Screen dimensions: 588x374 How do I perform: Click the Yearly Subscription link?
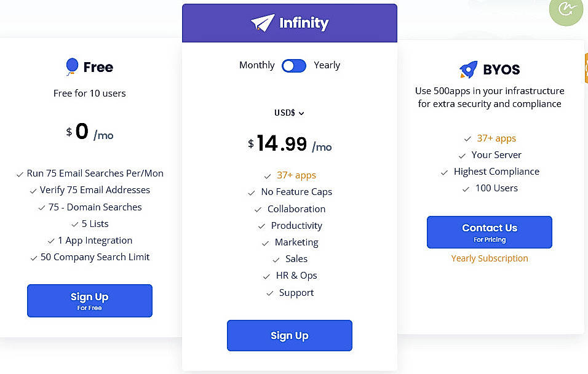(x=489, y=258)
